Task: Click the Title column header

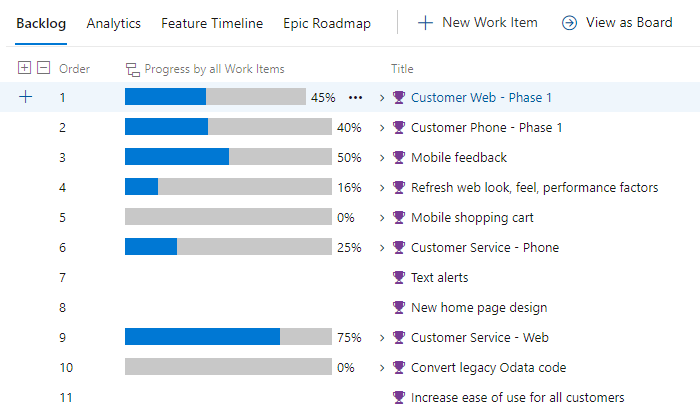Action: click(402, 69)
